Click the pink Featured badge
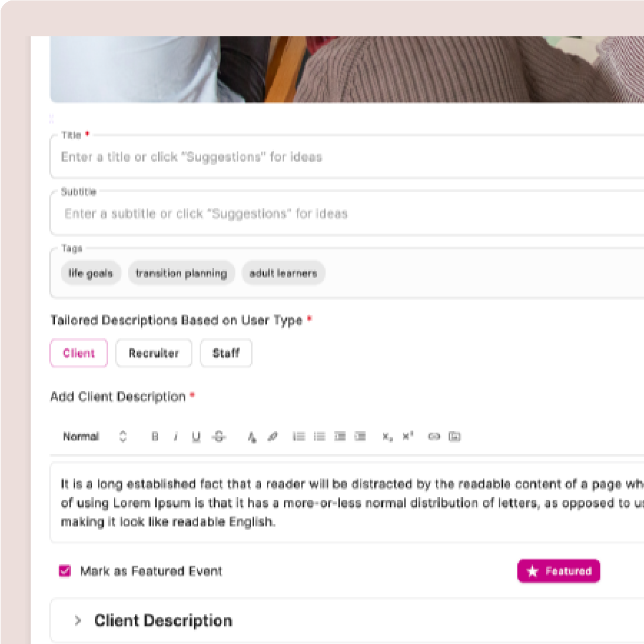644x644 pixels. [x=558, y=570]
